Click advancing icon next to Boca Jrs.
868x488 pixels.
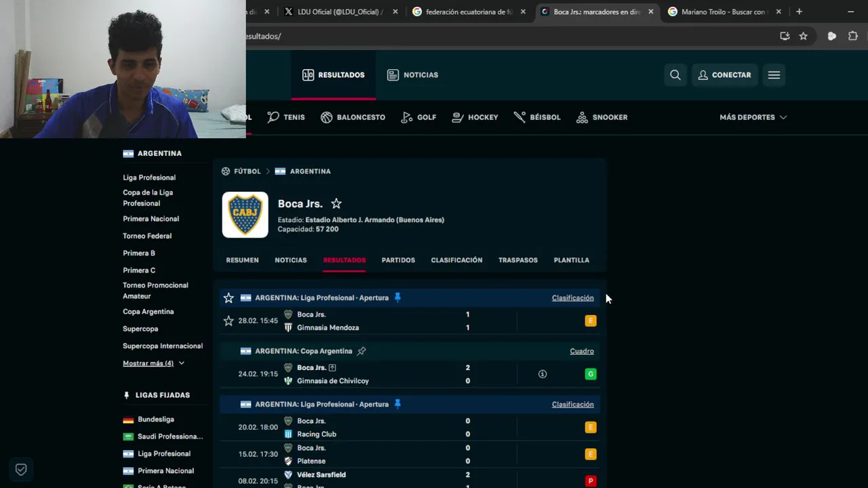(x=332, y=368)
